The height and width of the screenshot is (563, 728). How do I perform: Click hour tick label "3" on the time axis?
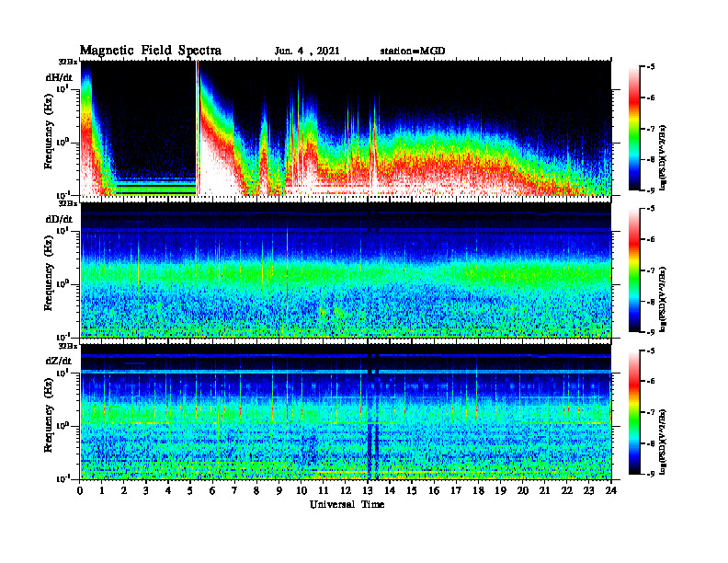point(147,490)
